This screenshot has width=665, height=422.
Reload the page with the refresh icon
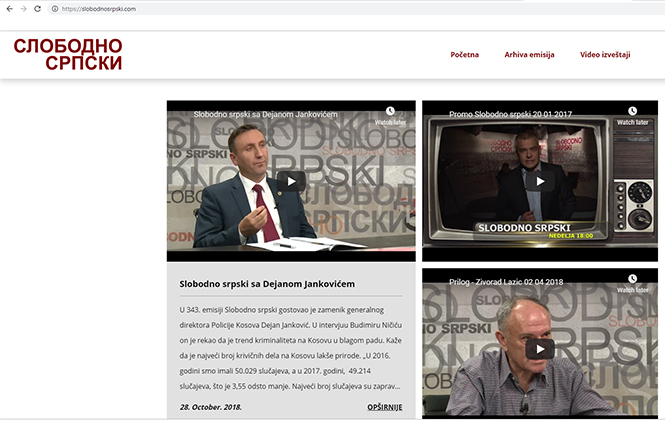pyautogui.click(x=37, y=8)
